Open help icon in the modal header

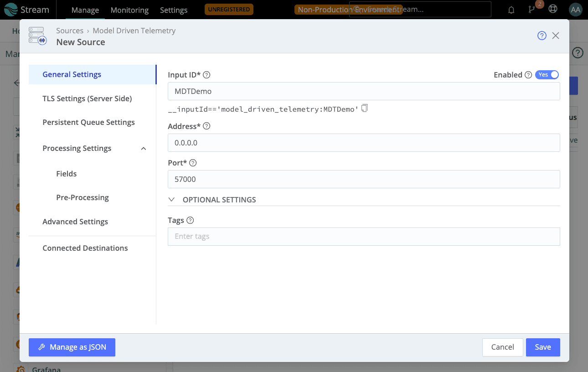(542, 36)
